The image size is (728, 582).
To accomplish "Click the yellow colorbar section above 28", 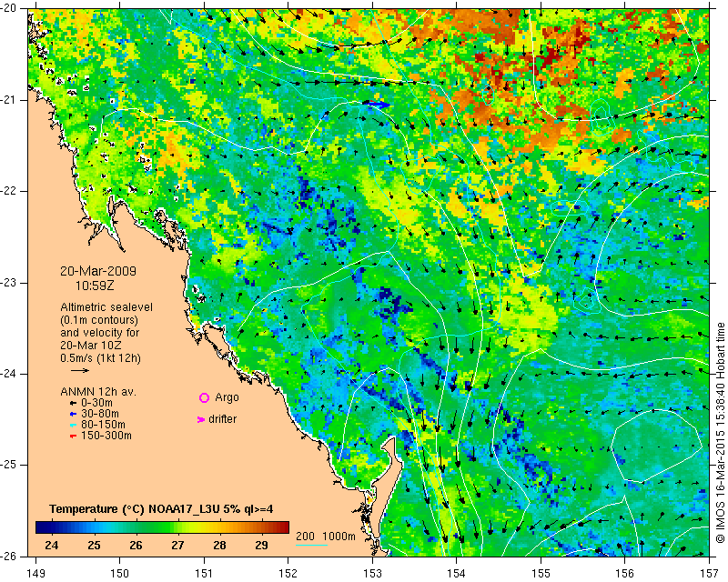I will (x=219, y=527).
